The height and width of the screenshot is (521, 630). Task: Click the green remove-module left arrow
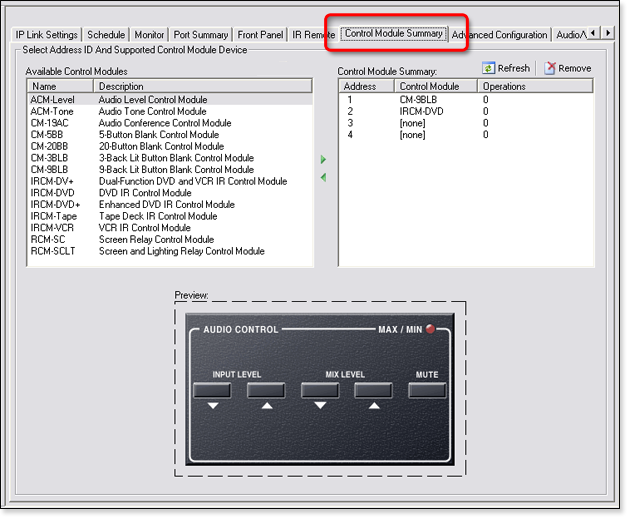(x=323, y=178)
